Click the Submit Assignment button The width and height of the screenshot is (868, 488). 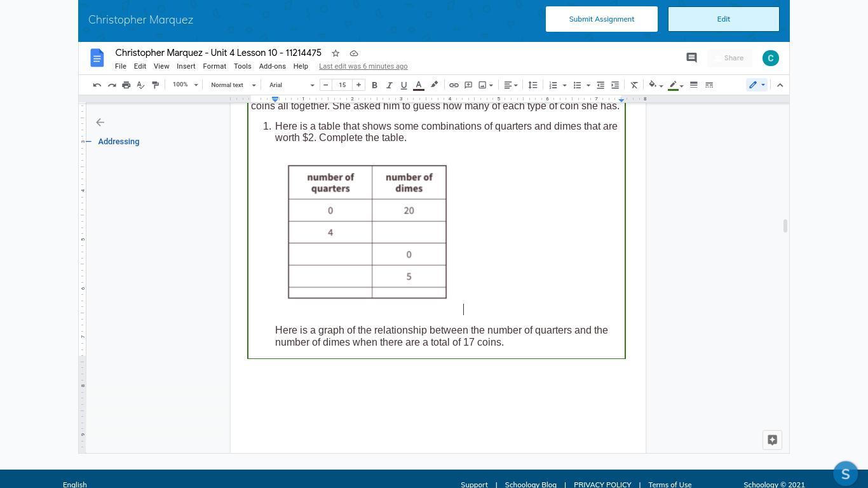tap(602, 19)
